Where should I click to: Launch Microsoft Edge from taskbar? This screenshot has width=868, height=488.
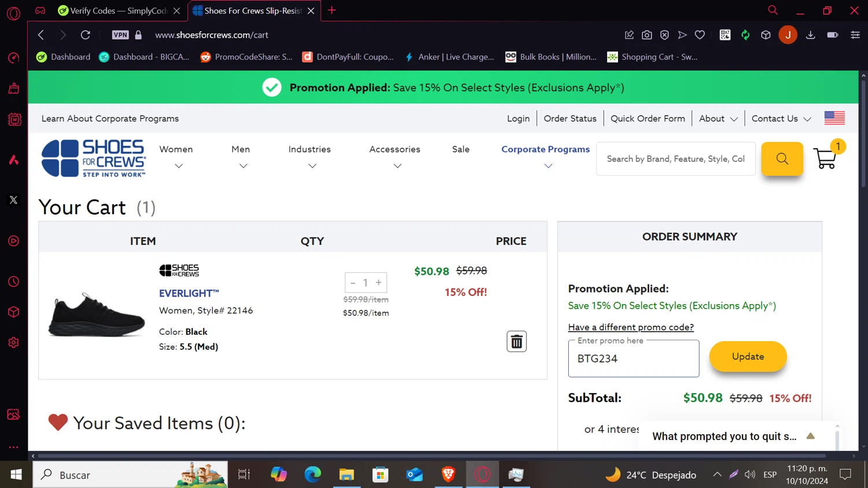tap(312, 475)
